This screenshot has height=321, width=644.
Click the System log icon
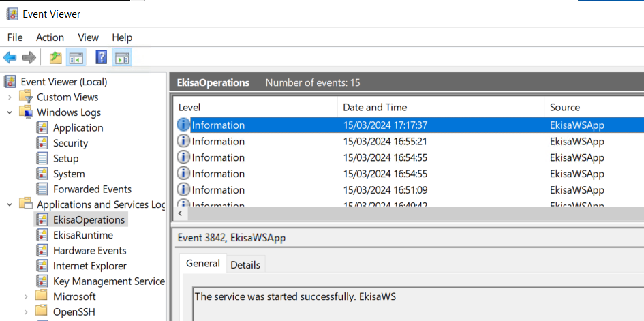pyautogui.click(x=42, y=174)
